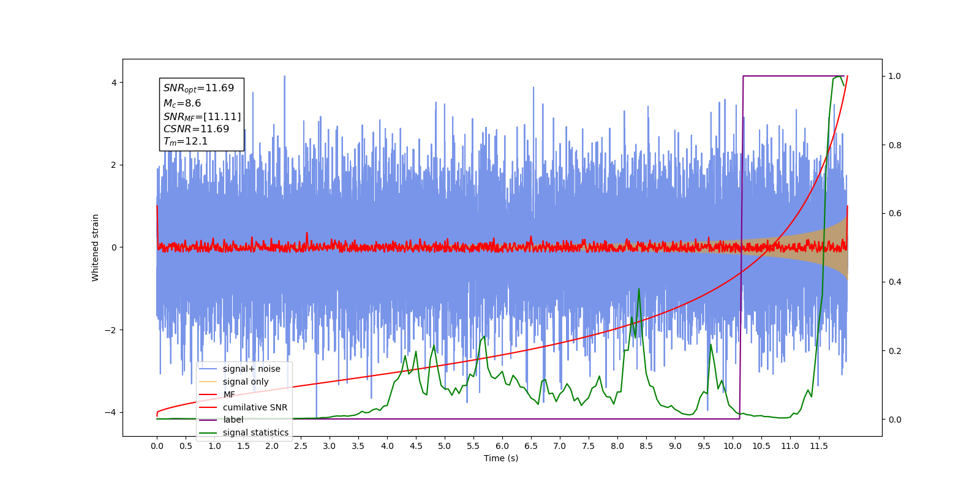The width and height of the screenshot is (980, 490).
Task: Click the CSNR=11.69 annotation text
Action: click(x=196, y=129)
